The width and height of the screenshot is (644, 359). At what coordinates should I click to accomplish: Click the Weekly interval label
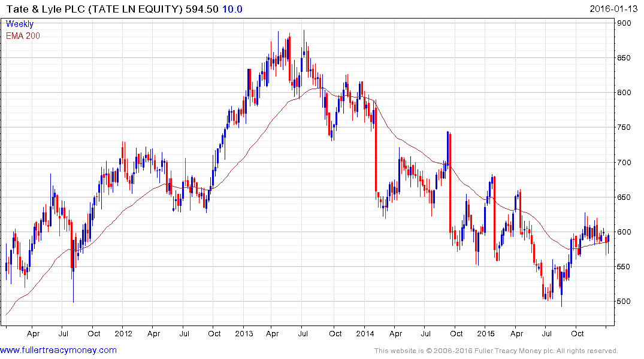pyautogui.click(x=20, y=24)
